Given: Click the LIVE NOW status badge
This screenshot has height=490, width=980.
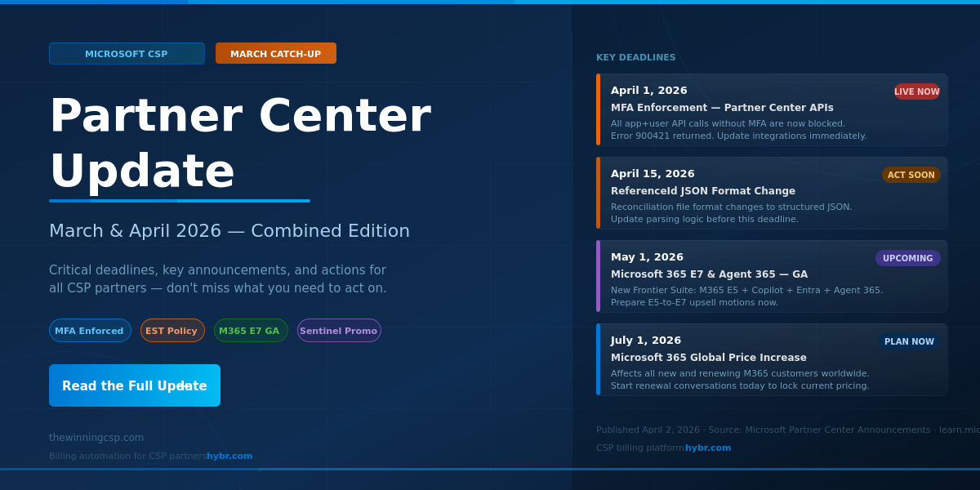Looking at the screenshot, I should (916, 91).
